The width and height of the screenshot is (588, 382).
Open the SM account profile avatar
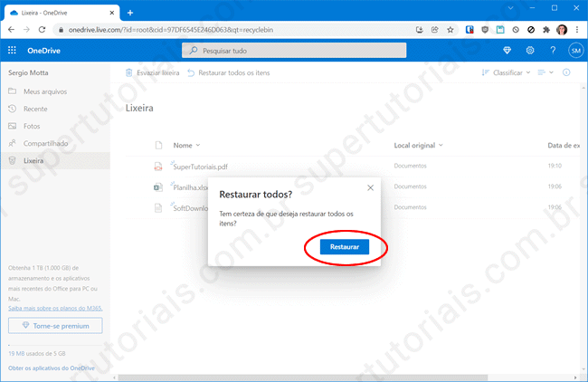pos(575,51)
